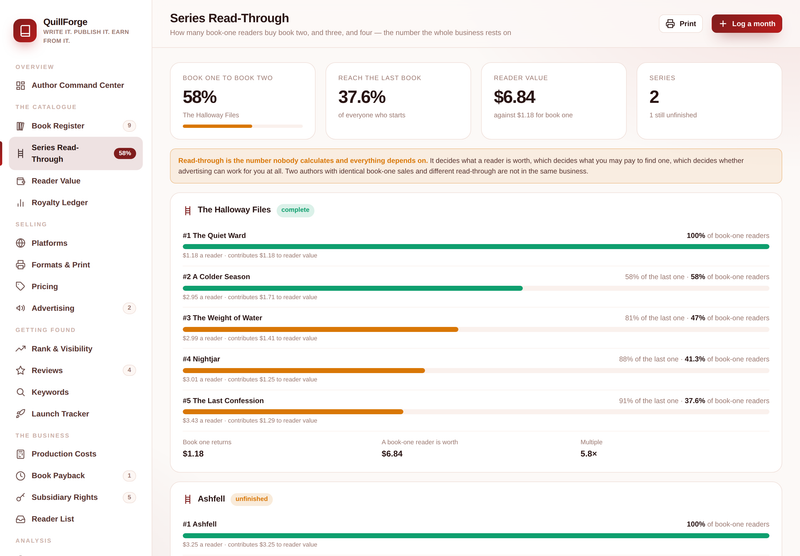The width and height of the screenshot is (800, 556).
Task: Click the Platforms globe icon
Action: click(x=20, y=243)
